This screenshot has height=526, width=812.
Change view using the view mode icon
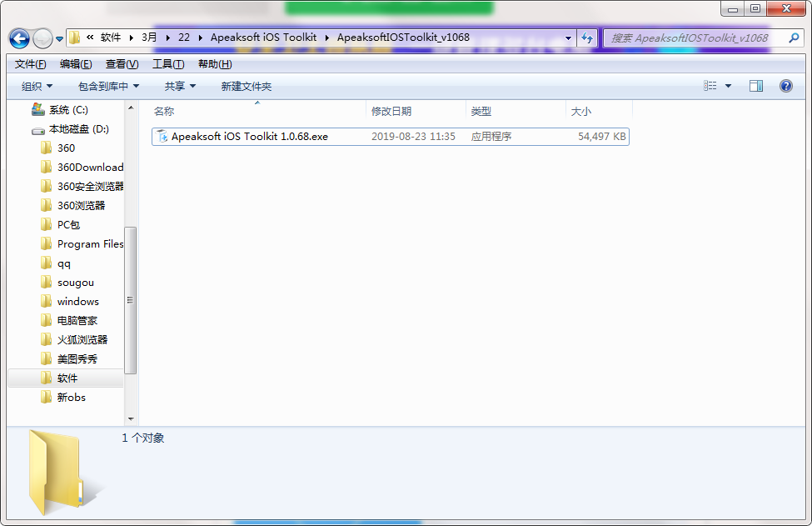pyautogui.click(x=710, y=86)
